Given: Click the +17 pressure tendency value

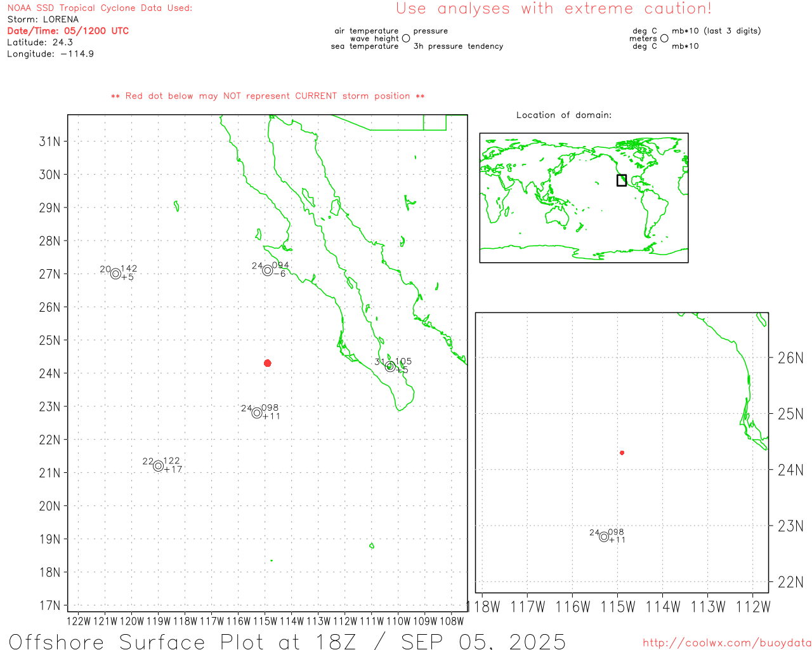Looking at the screenshot, I should [x=173, y=470].
